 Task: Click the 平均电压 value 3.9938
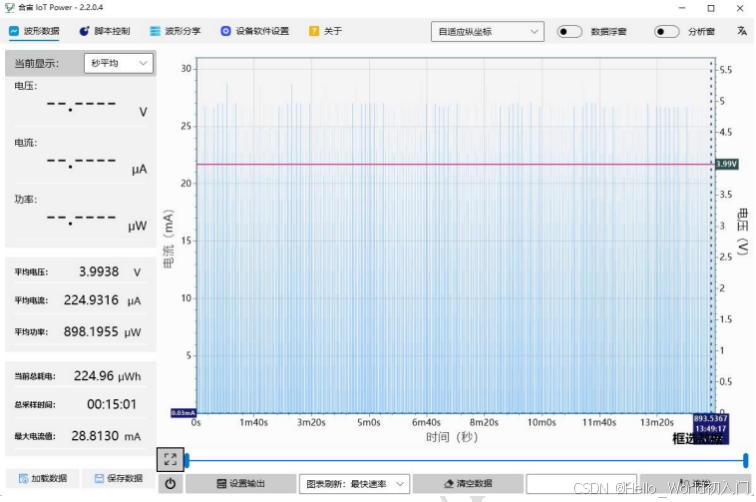point(99,271)
